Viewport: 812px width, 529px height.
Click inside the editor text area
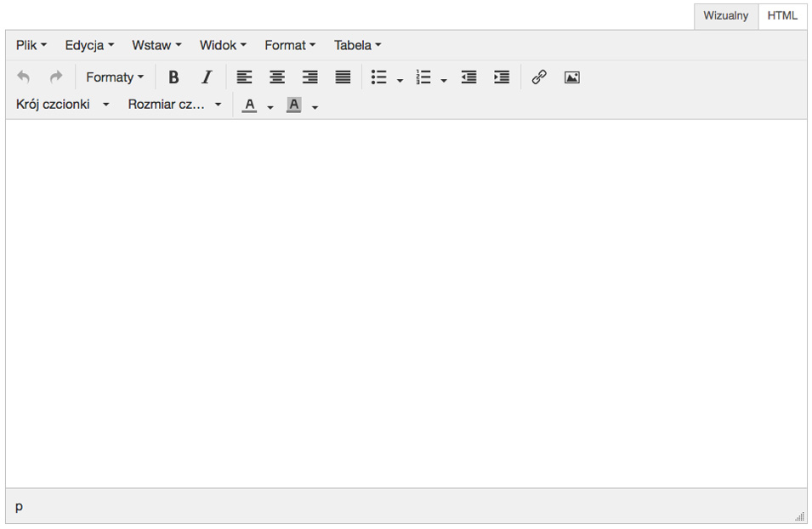tap(406, 304)
